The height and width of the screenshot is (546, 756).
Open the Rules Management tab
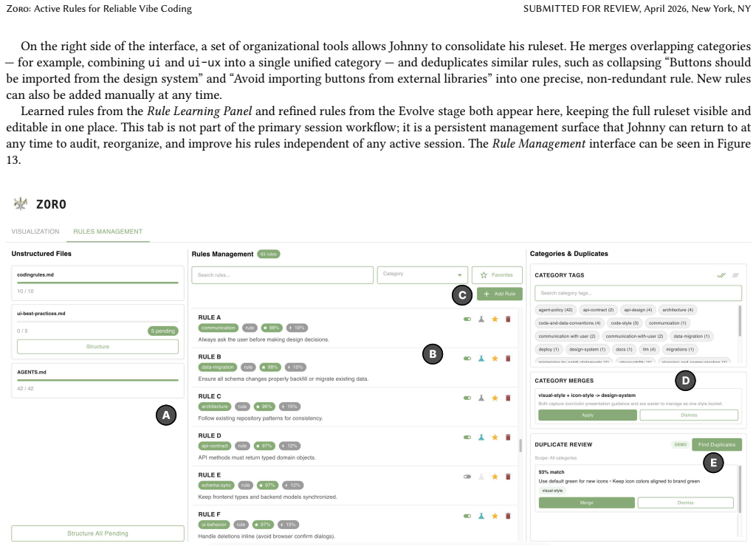pyautogui.click(x=108, y=232)
